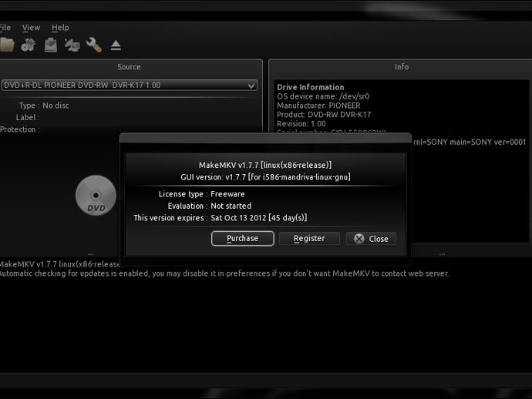Screen dimensions: 532x399
Task: Click the 'MakeMKV v1.7.7 [linux(x86-release)]' dialog title line
Action: [x=265, y=165]
